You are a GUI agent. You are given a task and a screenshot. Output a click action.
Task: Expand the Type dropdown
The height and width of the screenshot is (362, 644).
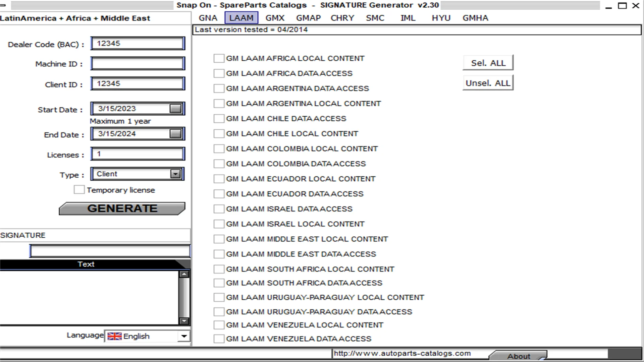click(175, 174)
